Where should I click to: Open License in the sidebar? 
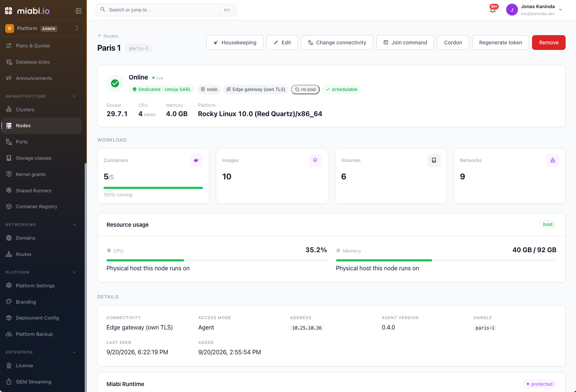(41, 365)
